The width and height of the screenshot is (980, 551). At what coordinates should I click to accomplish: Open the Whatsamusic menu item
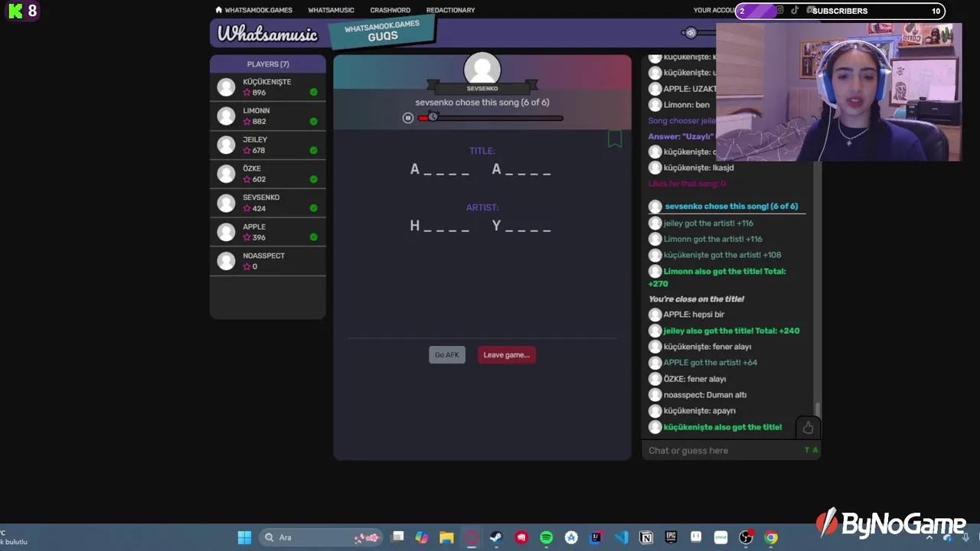(x=331, y=10)
